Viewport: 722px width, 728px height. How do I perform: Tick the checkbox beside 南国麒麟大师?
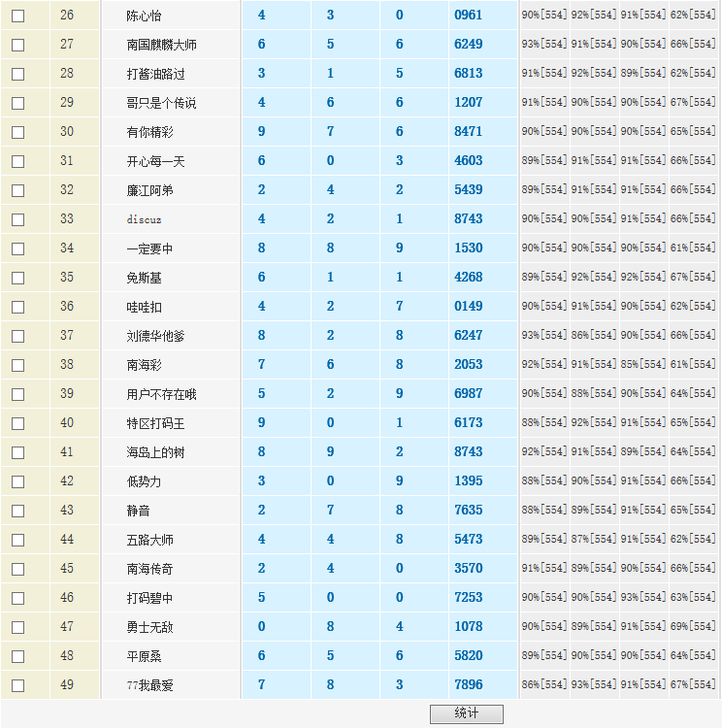pyautogui.click(x=17, y=45)
